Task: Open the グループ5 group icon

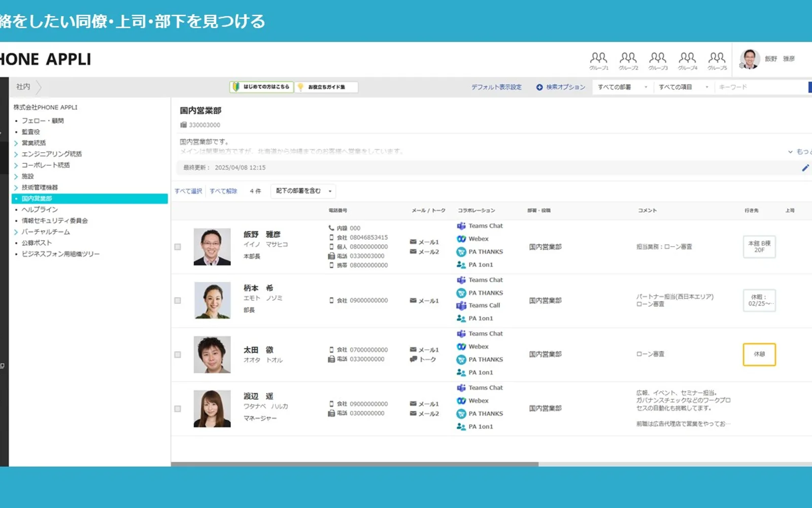Action: (717, 60)
